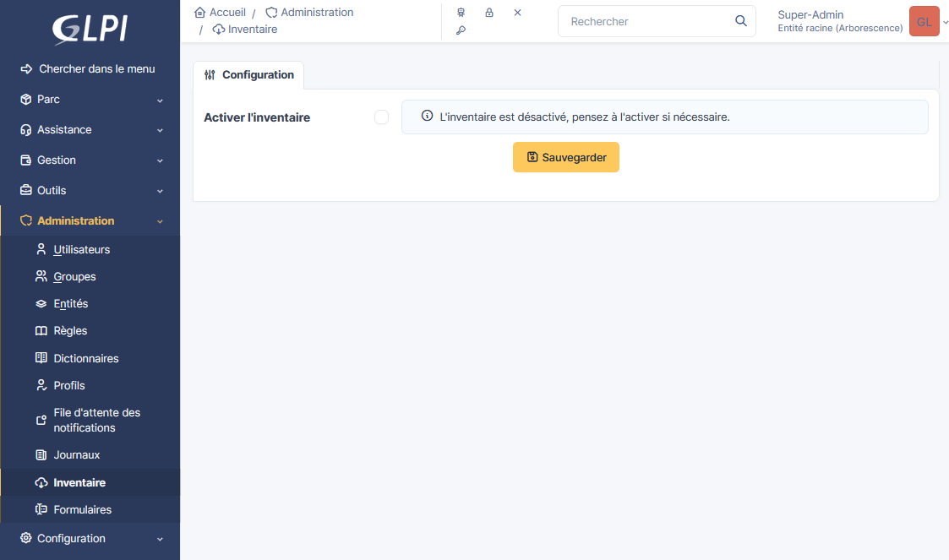Click the "L'inventaire est désactivé" message text

pyautogui.click(x=585, y=117)
